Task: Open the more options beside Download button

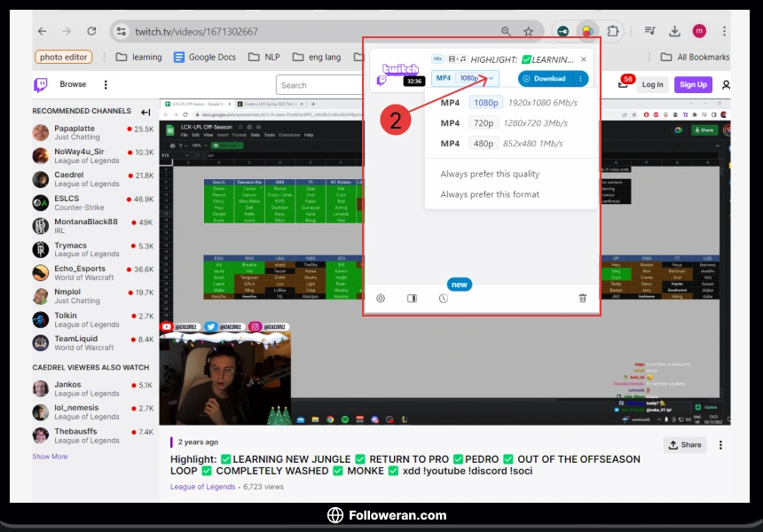Action: (x=581, y=79)
